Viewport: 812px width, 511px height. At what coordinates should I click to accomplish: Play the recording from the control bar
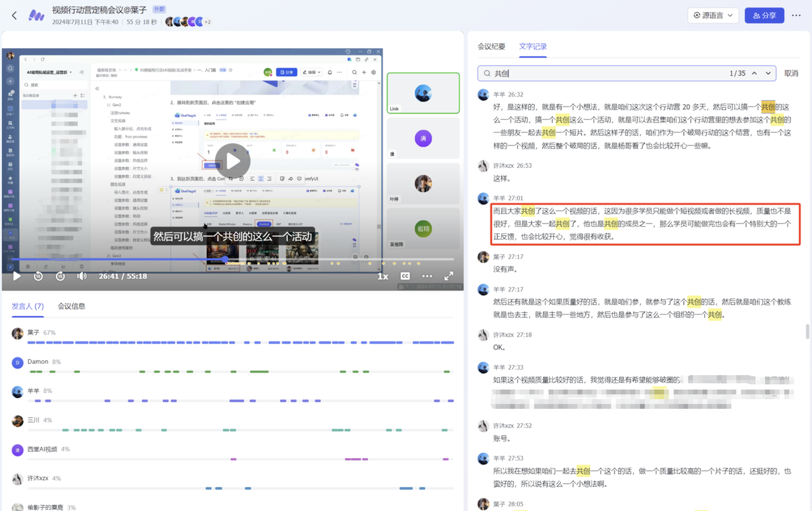17,276
